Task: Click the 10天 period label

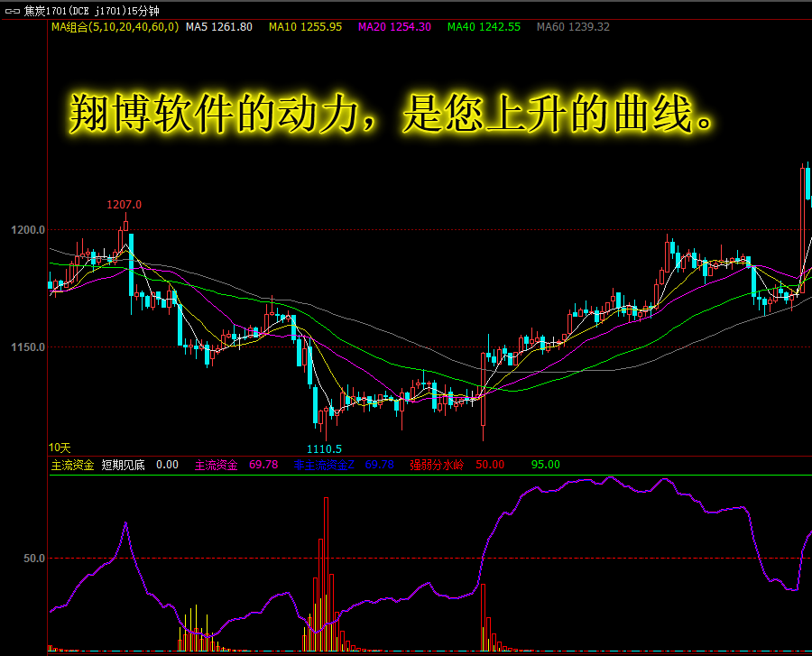Action: [60, 448]
